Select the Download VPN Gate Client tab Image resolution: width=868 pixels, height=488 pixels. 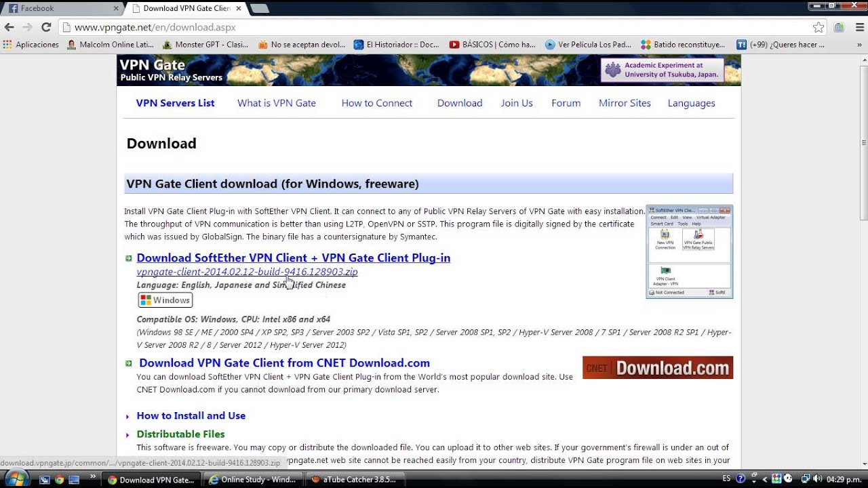tap(186, 9)
